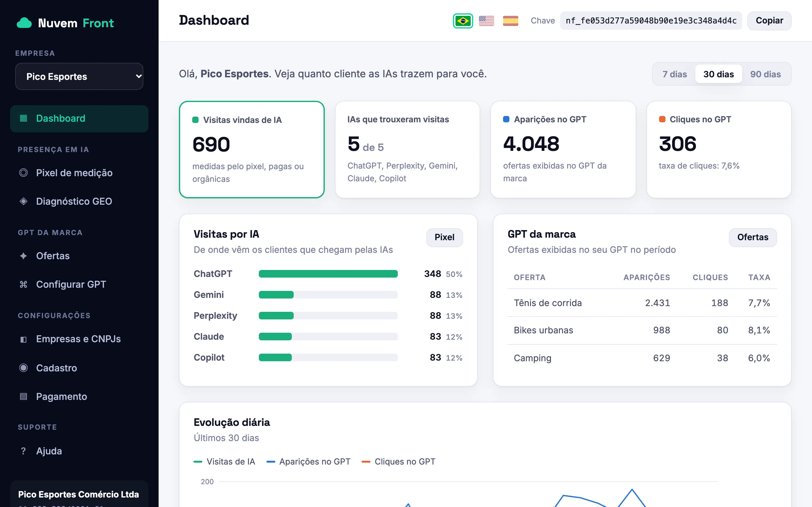Select the 30 dias period
The height and width of the screenshot is (507, 812).
click(x=718, y=74)
